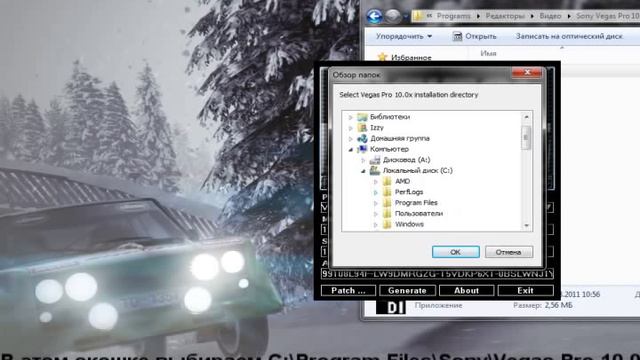Select the Windows folder label

tap(409, 224)
